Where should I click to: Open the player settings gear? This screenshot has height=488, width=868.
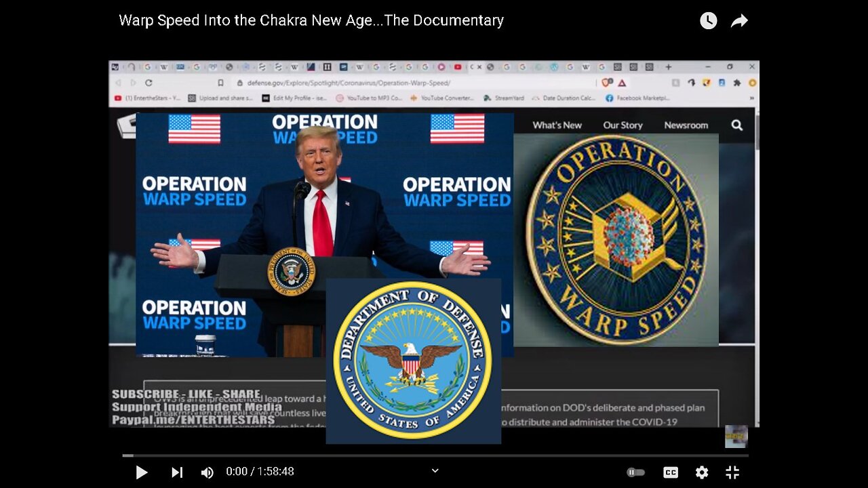[x=702, y=472]
